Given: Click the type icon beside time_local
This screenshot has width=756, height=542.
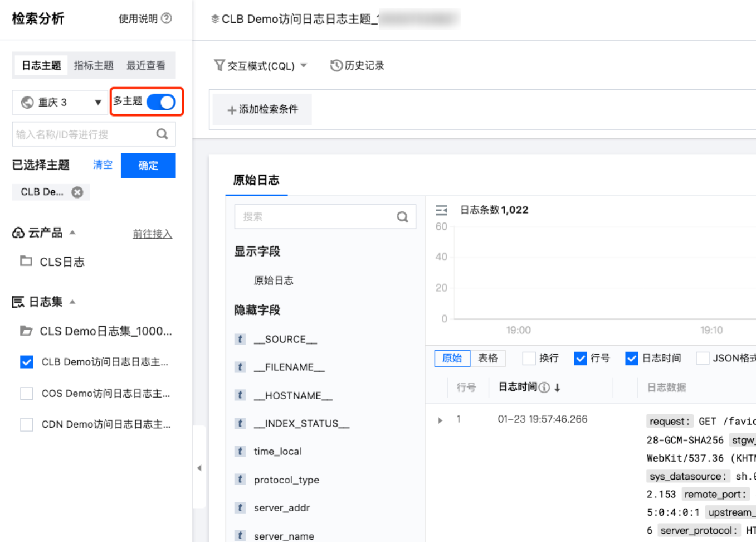Looking at the screenshot, I should click(240, 451).
